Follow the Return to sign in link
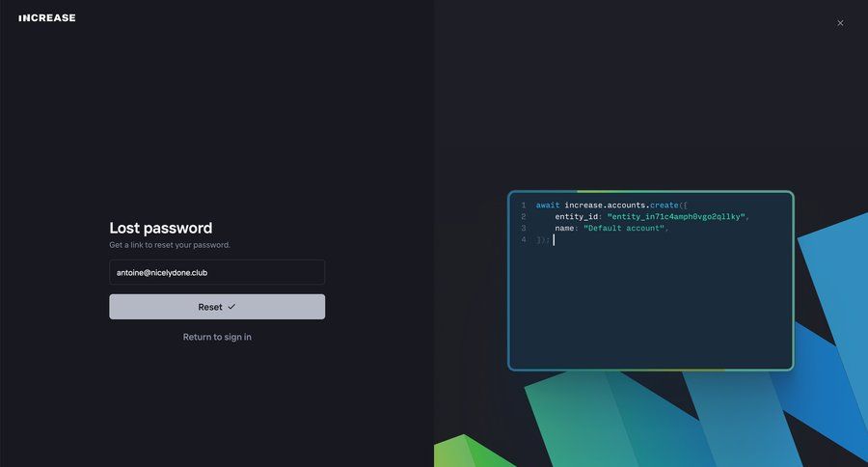 [217, 337]
